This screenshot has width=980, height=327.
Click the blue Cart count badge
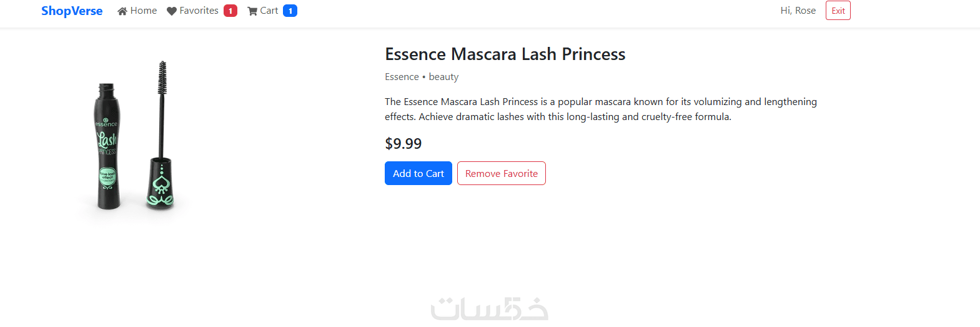coord(290,11)
